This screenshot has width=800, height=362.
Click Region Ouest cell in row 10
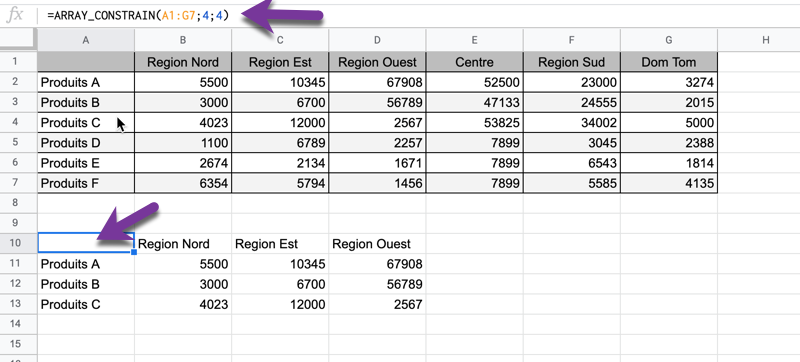[377, 244]
